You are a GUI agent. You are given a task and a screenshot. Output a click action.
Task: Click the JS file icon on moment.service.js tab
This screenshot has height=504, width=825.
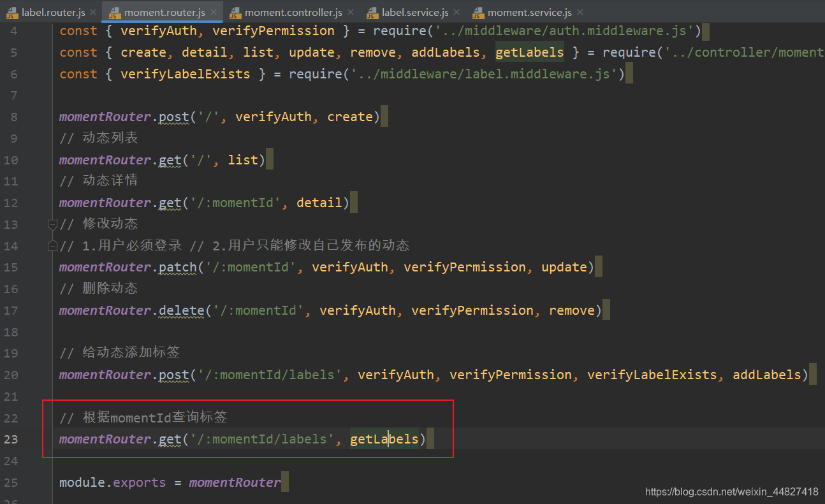coord(478,12)
